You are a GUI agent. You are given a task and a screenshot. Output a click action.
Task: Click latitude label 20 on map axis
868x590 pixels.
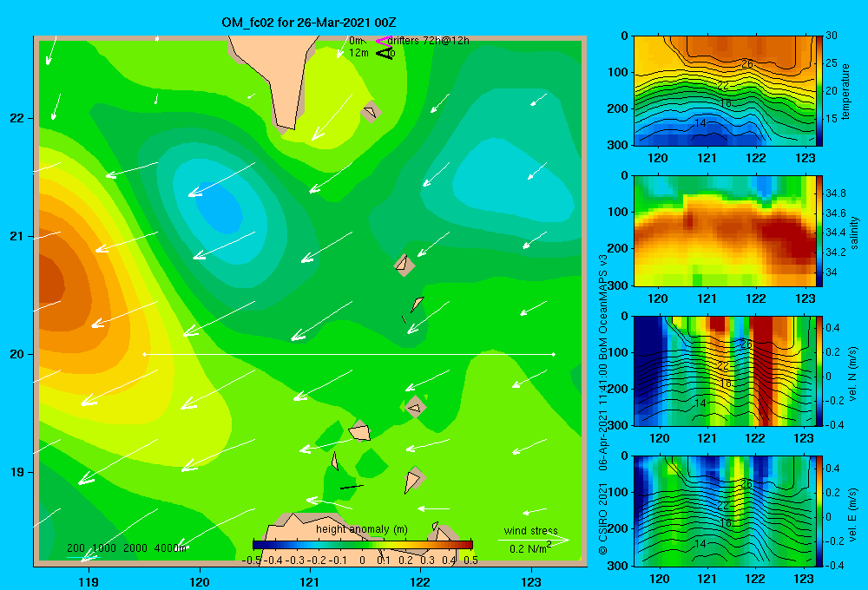[17, 354]
